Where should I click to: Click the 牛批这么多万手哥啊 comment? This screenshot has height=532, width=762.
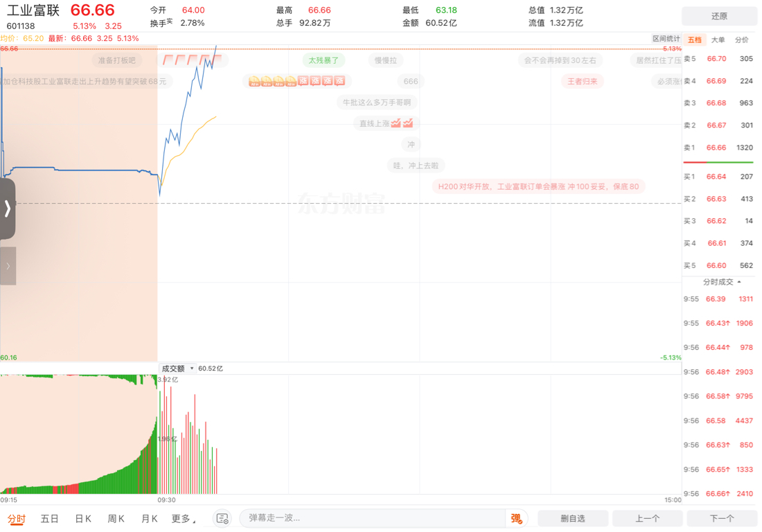point(377,102)
